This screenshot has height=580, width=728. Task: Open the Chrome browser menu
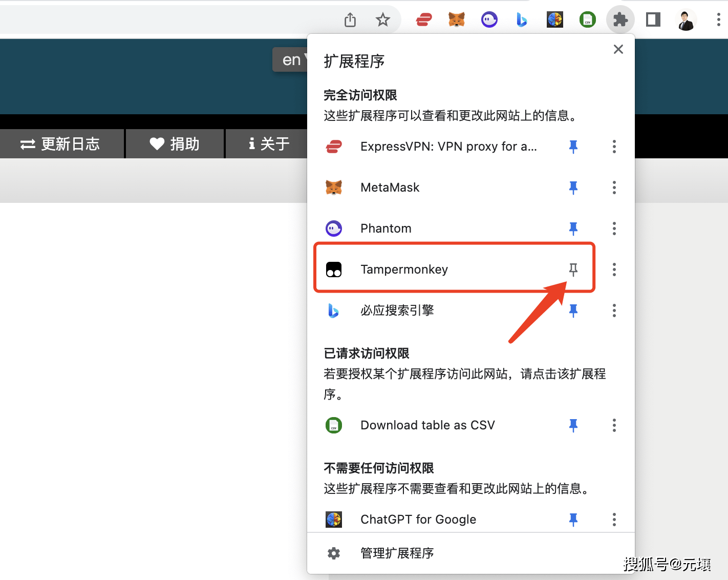[719, 19]
